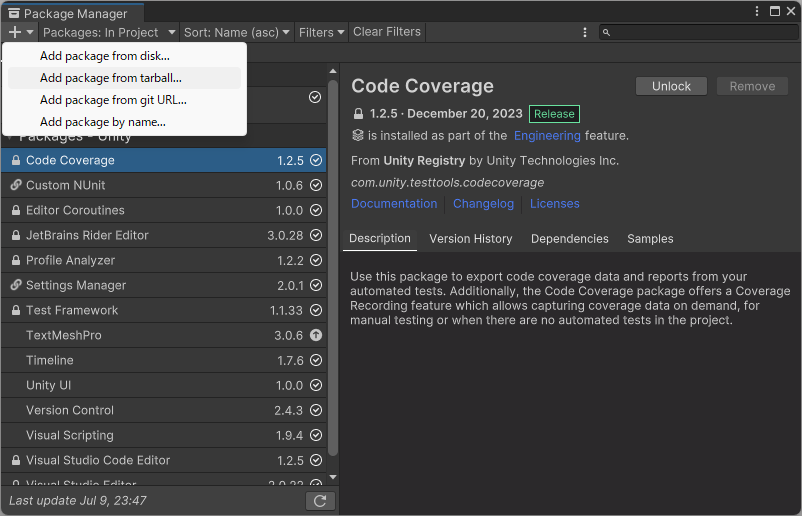
Task: Open the toolbar kebab menu beside search
Action: 585,32
